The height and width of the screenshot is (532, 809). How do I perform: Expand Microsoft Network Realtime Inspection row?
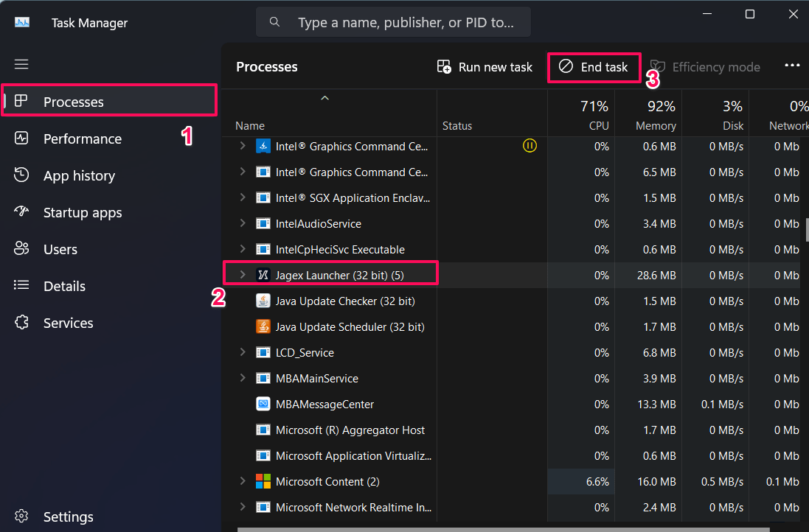[x=243, y=507]
